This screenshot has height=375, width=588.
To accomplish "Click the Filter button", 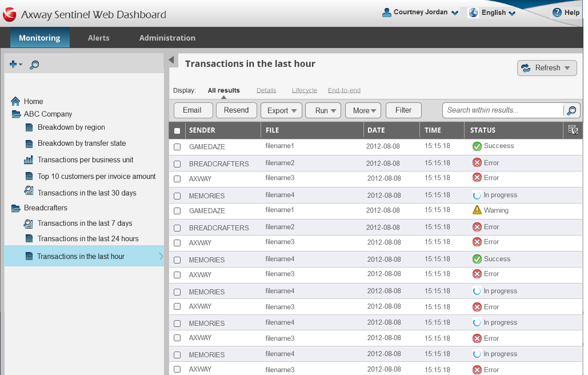I will (403, 110).
